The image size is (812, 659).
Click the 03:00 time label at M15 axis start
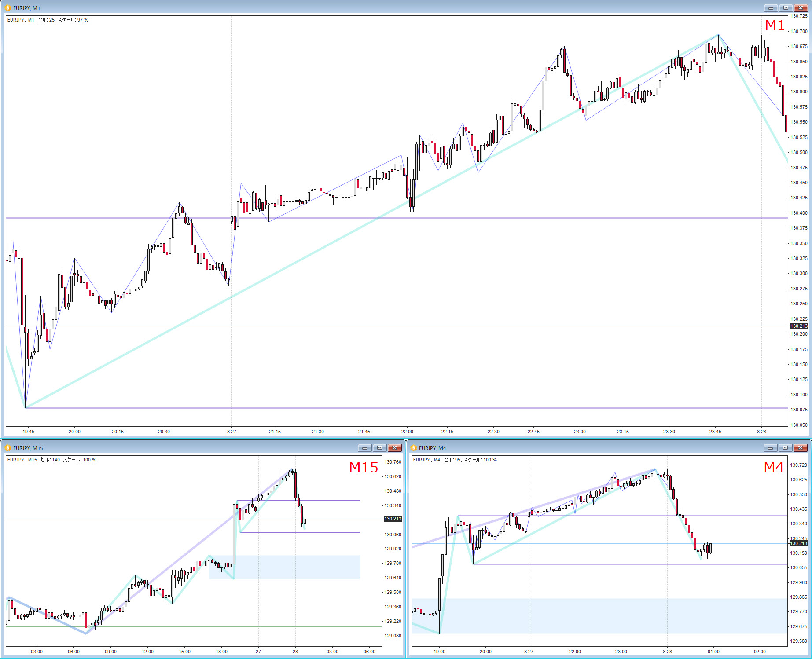[x=37, y=652]
